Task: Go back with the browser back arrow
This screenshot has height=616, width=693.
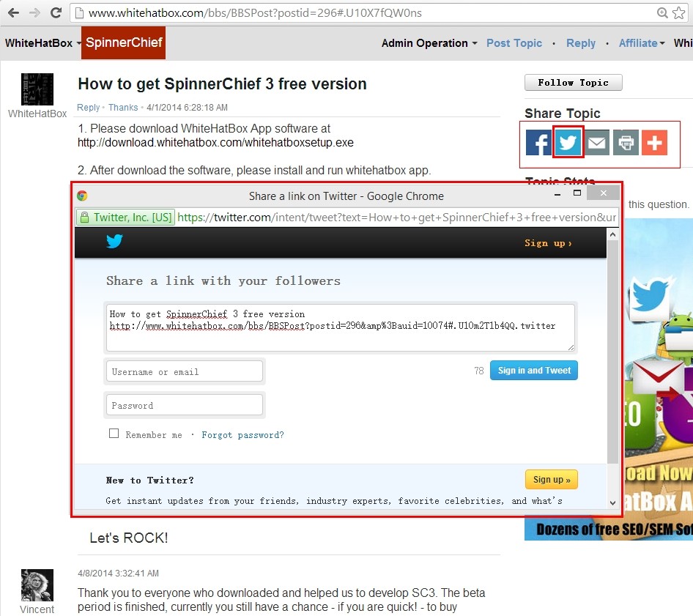Action: 13,13
